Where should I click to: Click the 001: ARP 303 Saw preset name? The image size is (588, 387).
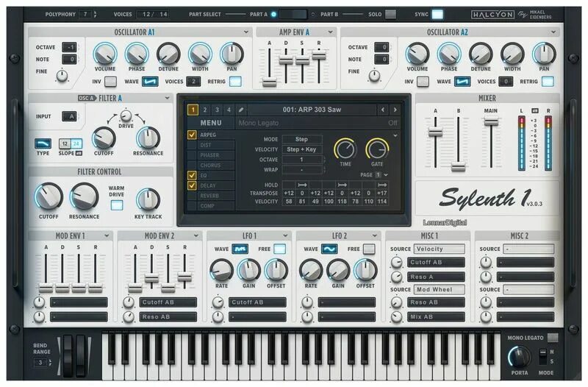(x=312, y=110)
